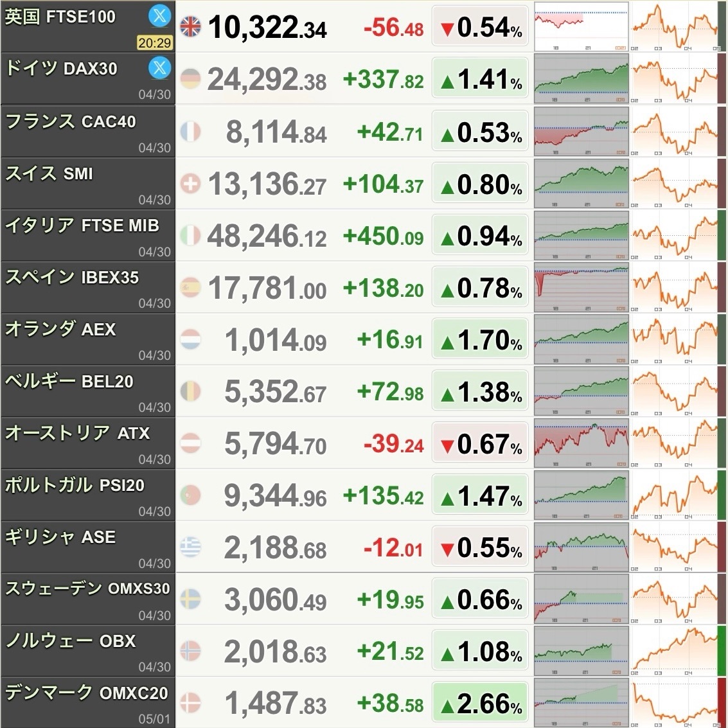Open the オランダ AEX index label
Viewport: 728px width, 728px height.
click(x=60, y=329)
